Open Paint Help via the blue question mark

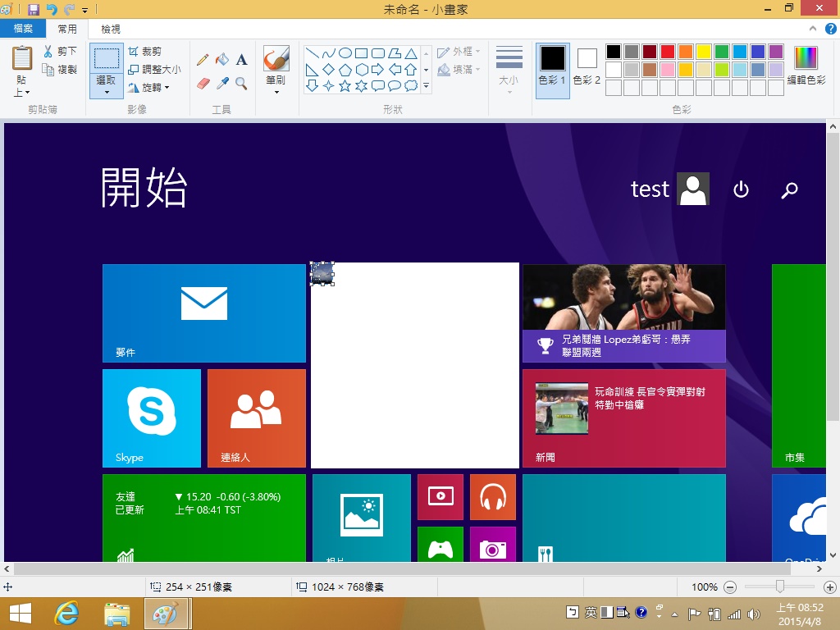(830, 29)
